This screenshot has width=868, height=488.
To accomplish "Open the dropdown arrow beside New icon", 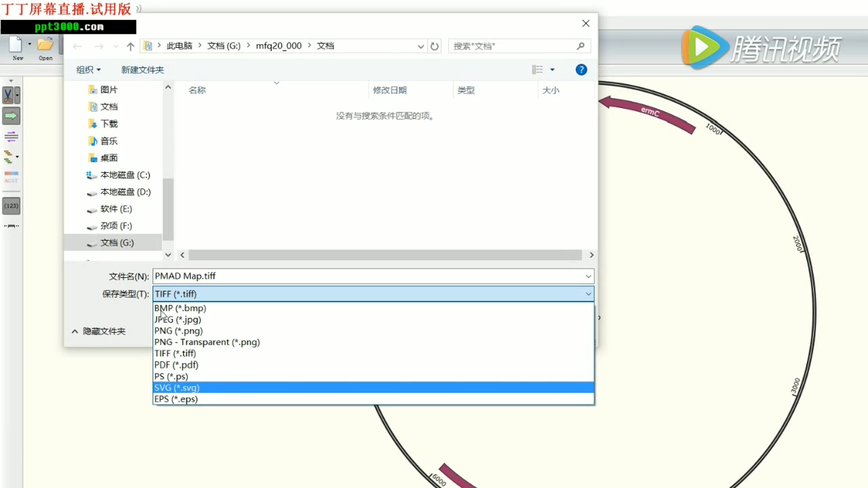I will (29, 44).
